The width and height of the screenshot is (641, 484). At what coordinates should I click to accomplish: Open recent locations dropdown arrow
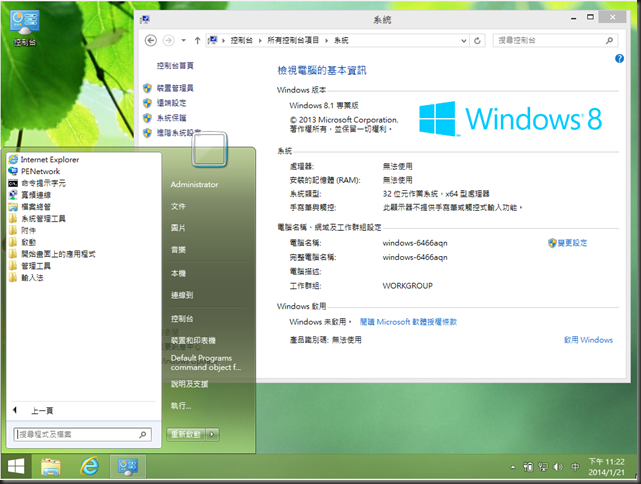[184, 40]
